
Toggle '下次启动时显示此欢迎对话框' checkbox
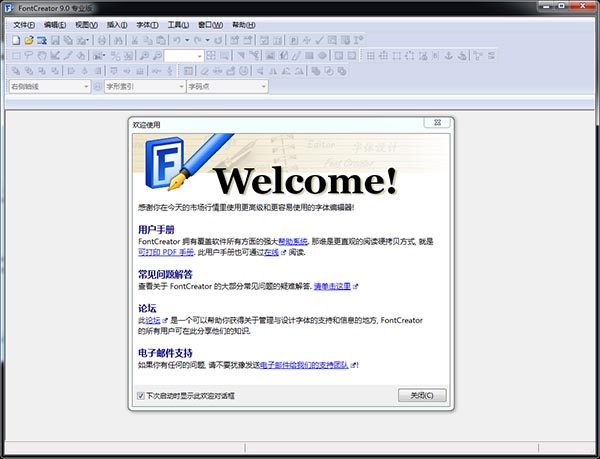(141, 396)
